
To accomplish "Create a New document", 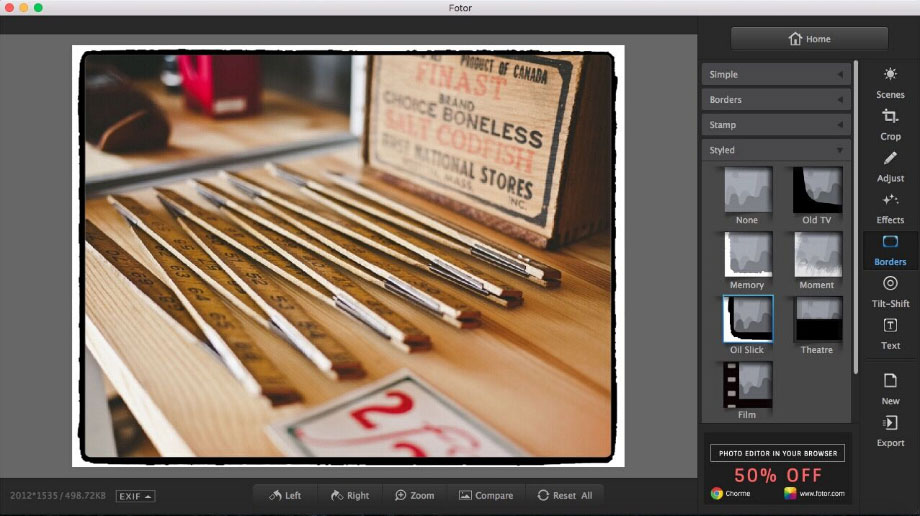I will click(x=889, y=389).
